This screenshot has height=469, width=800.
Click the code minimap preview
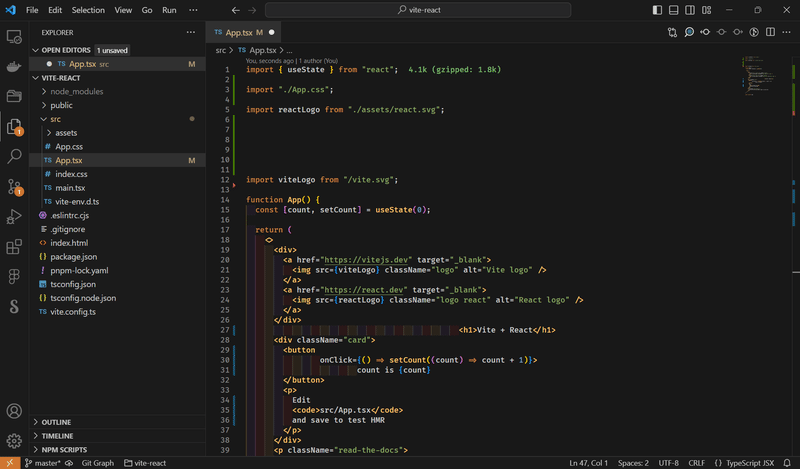click(759, 76)
